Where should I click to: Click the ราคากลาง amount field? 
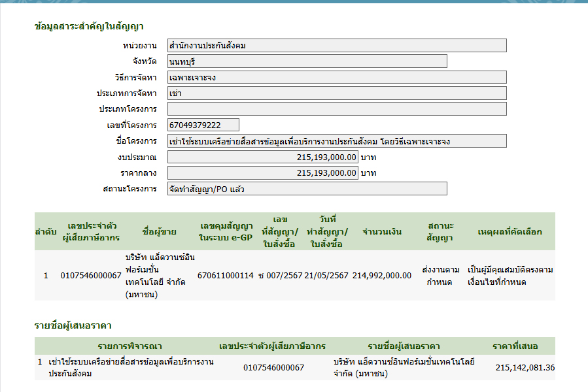[x=262, y=173]
